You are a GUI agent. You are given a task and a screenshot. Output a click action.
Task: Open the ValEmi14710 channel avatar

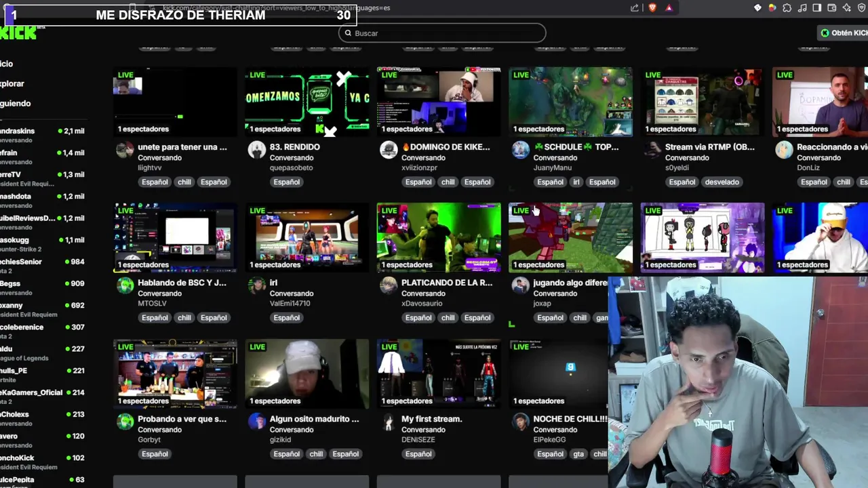coord(257,285)
